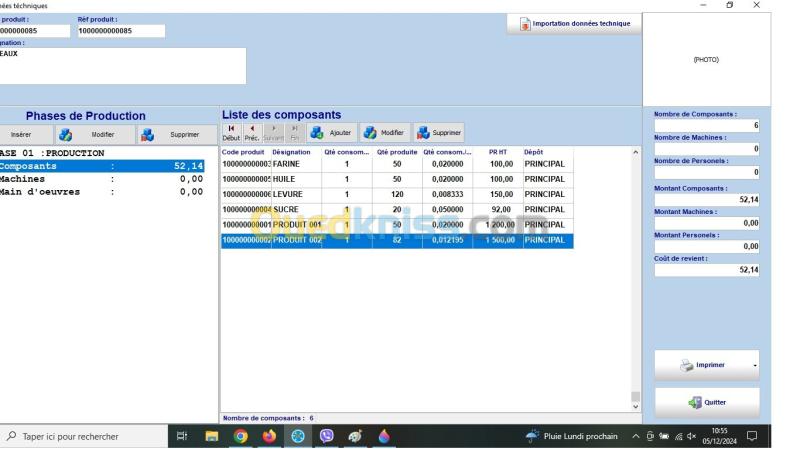This screenshot has height=449, width=800.
Task: Click the Supprimer button in Phases de Production
Action: pos(177,135)
